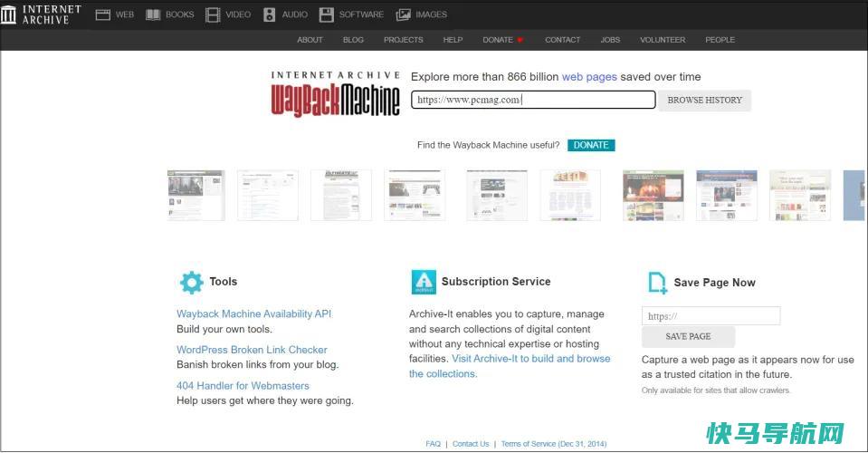868x453 pixels.
Task: Open the PEOPLE menu item
Action: [720, 40]
